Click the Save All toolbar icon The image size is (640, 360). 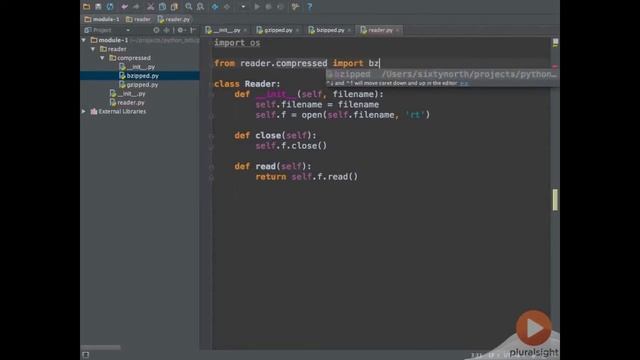pyautogui.click(x=98, y=7)
